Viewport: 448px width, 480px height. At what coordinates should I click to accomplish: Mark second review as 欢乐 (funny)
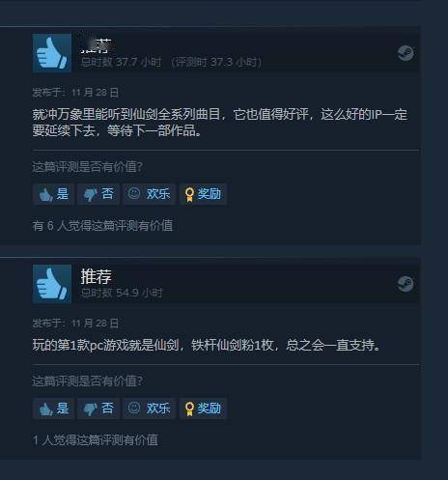point(149,409)
